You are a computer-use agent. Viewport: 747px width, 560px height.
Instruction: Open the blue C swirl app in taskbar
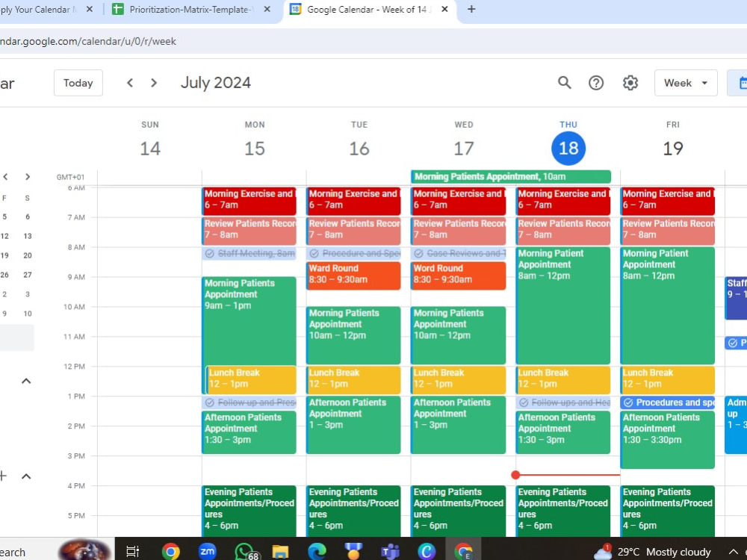tap(427, 552)
